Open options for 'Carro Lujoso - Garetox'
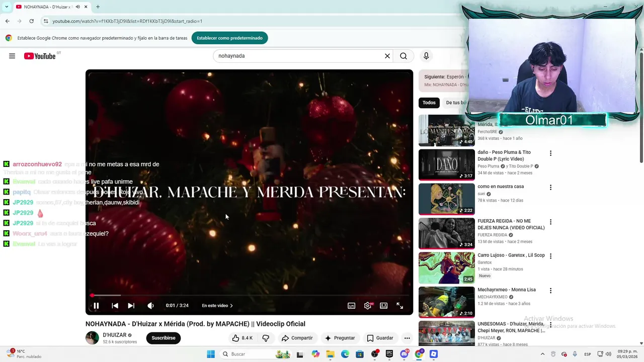The image size is (644, 362). (550, 256)
